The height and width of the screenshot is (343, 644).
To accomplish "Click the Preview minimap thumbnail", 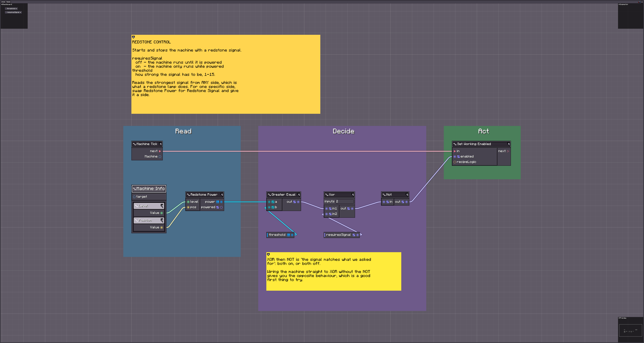I will [631, 331].
